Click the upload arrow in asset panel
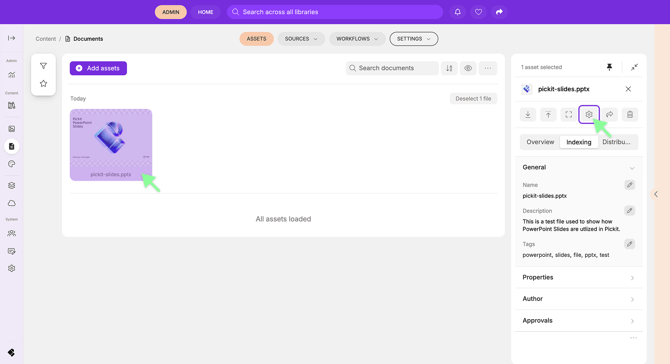This screenshot has height=364, width=670. 548,114
